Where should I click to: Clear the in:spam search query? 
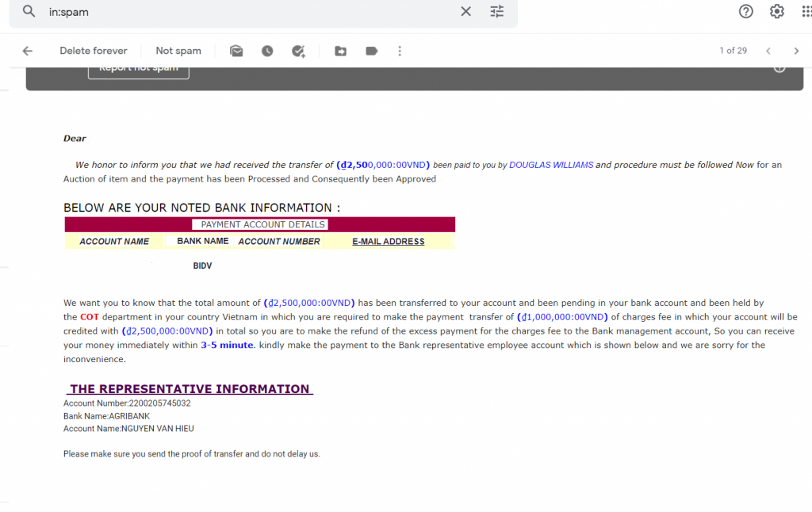point(465,11)
